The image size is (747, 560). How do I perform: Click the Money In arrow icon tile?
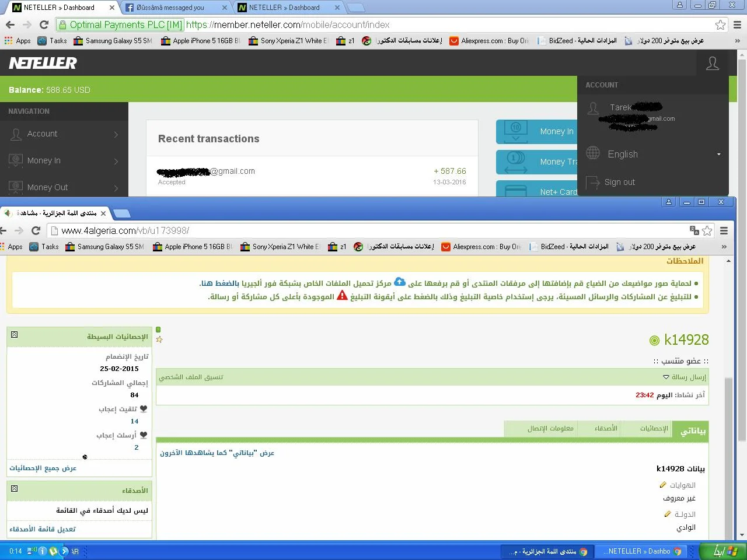[x=516, y=131]
